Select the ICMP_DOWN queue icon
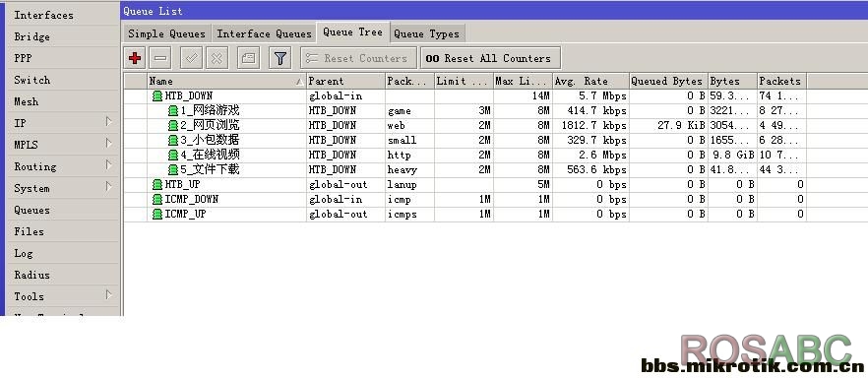 click(157, 199)
